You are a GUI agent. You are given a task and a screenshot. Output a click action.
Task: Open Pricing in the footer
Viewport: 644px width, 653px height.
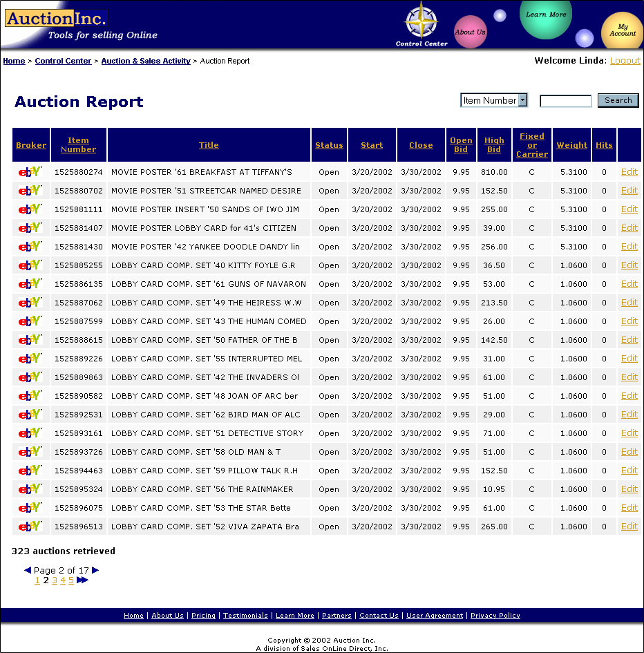coord(203,615)
